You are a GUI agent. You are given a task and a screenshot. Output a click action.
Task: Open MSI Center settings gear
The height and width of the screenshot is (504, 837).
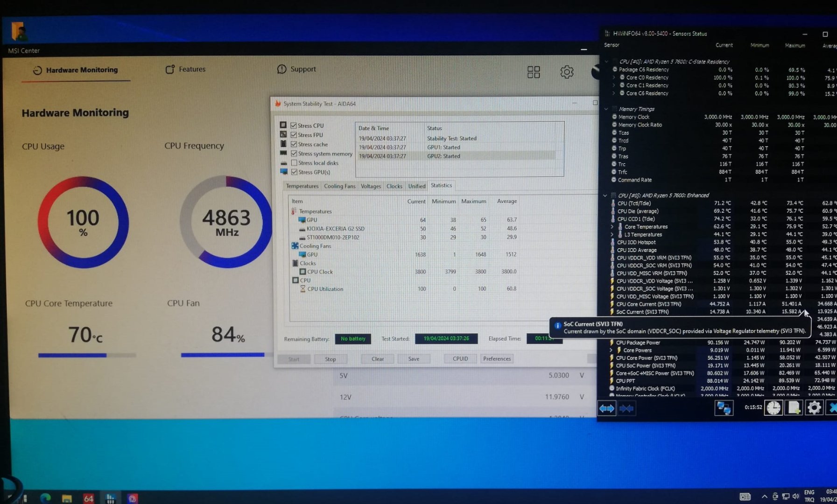pos(567,72)
